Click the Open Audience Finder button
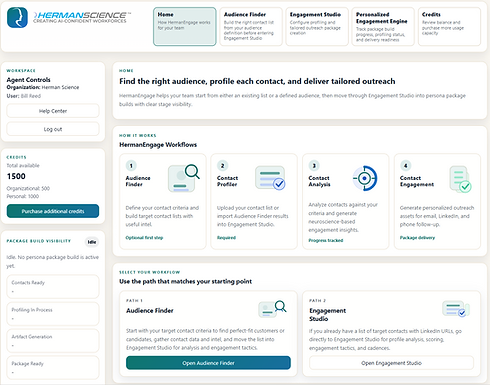 pyautogui.click(x=208, y=363)
